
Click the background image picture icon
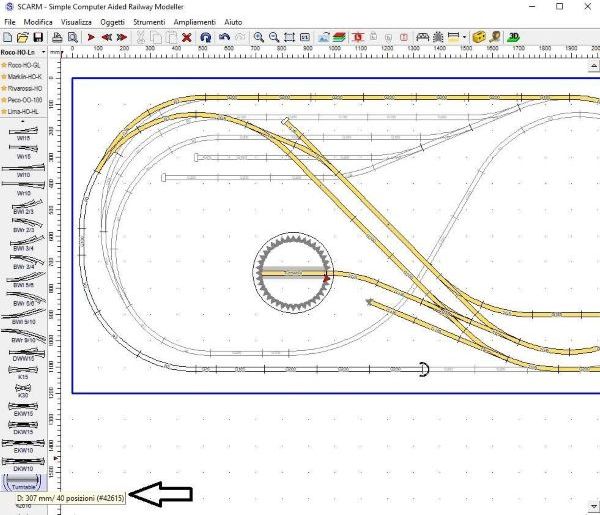[324, 37]
